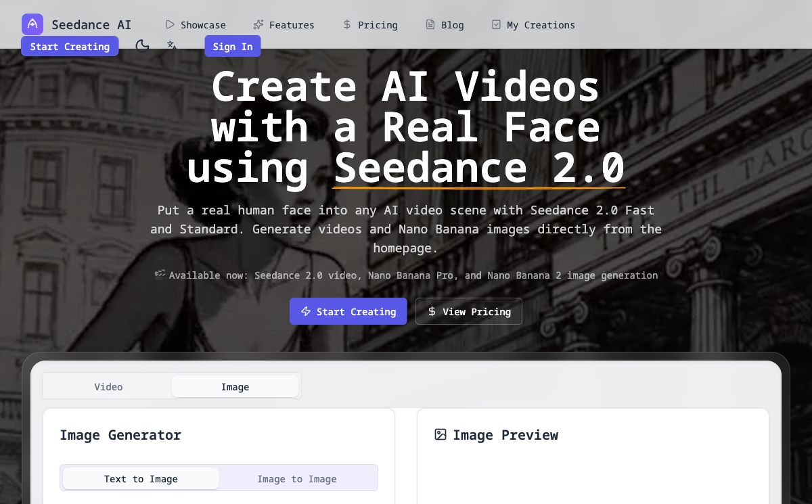The image size is (812, 504).
Task: Click the header Start Creating button
Action: pos(70,46)
